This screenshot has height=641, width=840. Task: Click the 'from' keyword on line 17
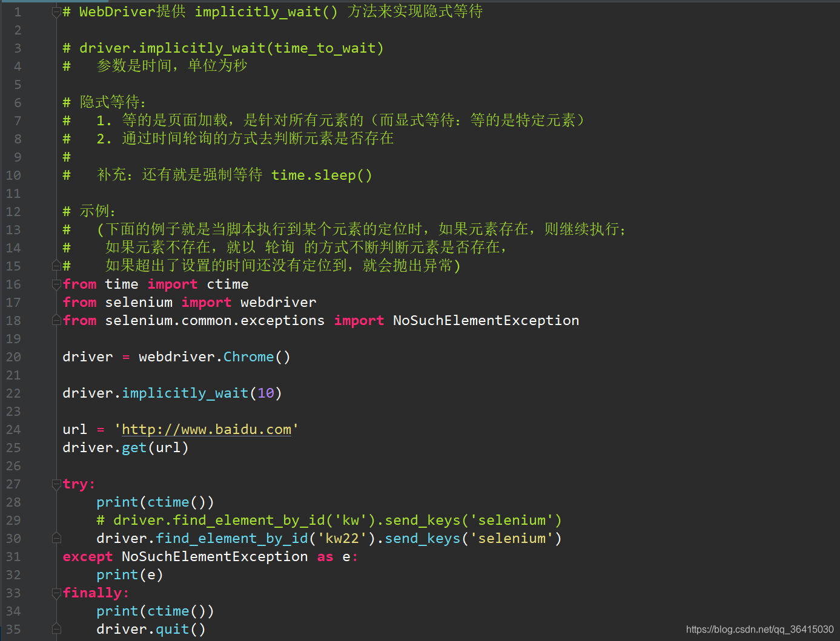79,303
